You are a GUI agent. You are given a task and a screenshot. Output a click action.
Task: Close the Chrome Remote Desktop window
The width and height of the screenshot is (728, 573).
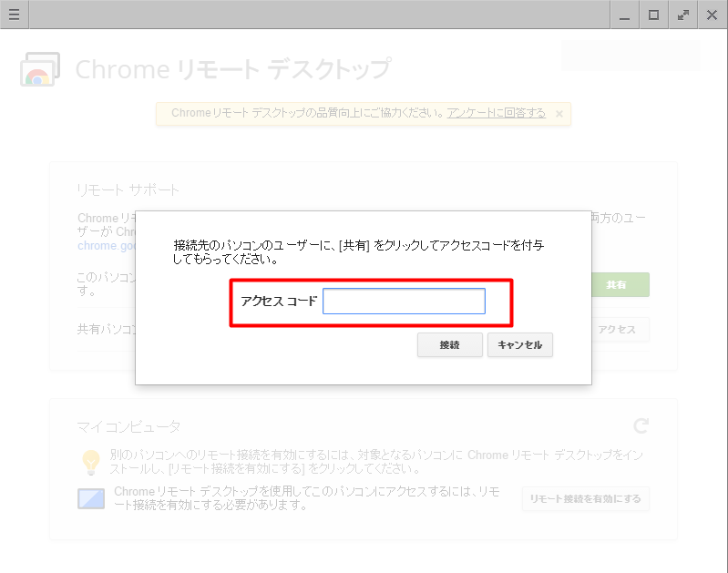coord(713,15)
